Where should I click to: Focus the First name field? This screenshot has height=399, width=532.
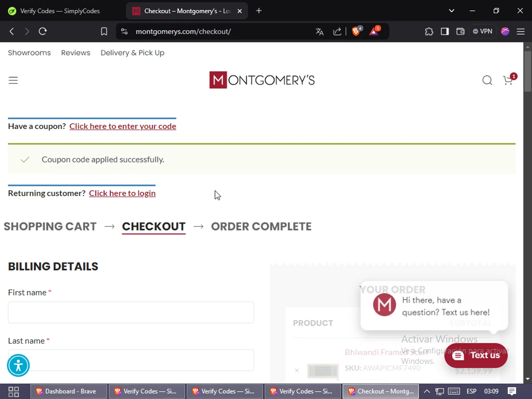pyautogui.click(x=131, y=312)
